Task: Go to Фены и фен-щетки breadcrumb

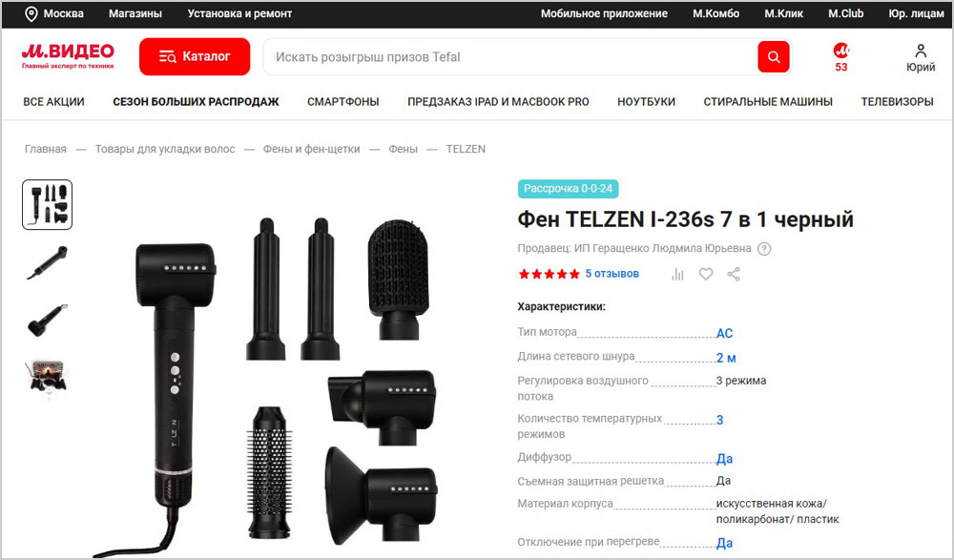Action: pyautogui.click(x=312, y=149)
